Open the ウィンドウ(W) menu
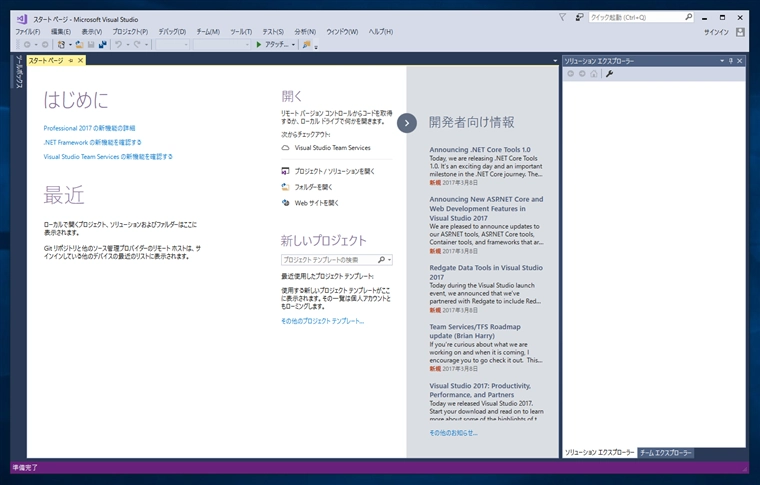Screen dimensions: 760x485 click(342, 31)
